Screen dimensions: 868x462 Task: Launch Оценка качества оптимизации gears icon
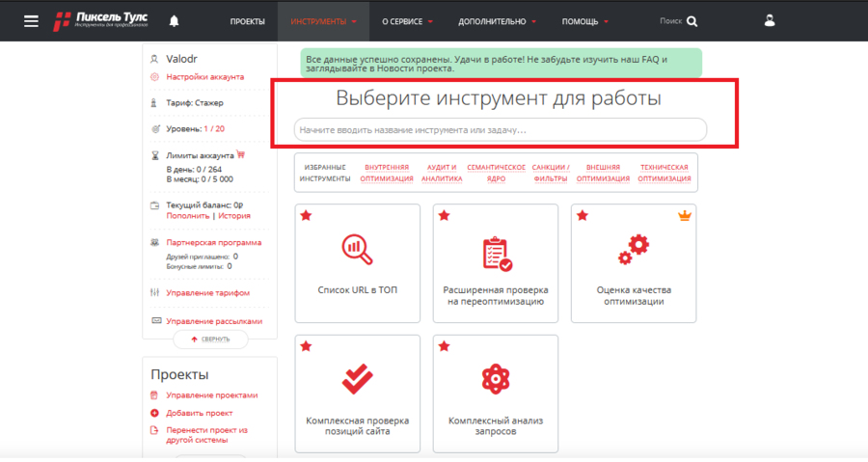pos(633,251)
